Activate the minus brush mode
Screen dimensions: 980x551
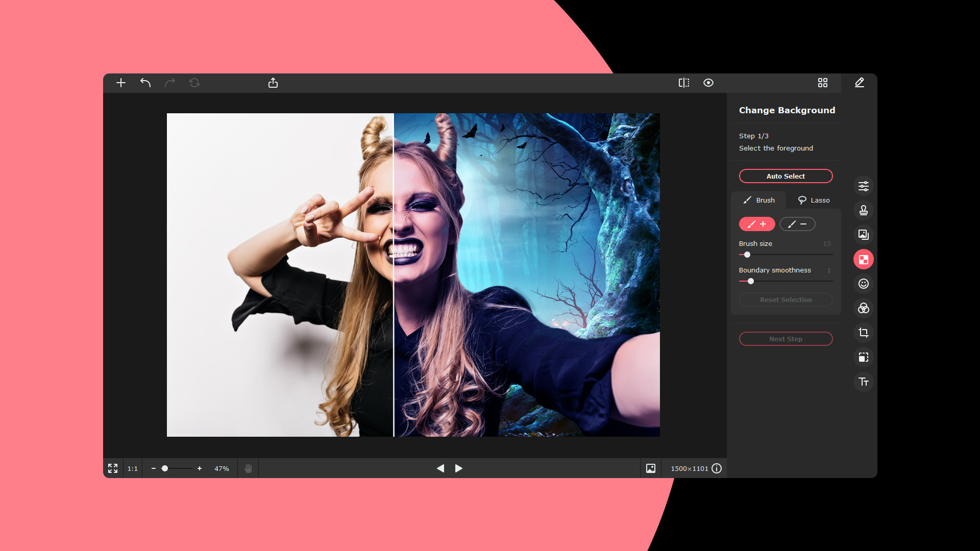(x=797, y=224)
